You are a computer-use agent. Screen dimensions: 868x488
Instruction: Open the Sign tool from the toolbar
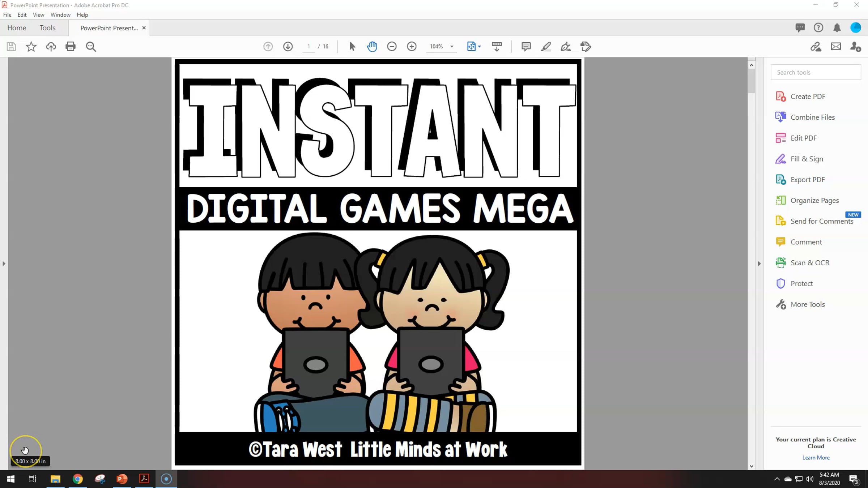coord(566,47)
